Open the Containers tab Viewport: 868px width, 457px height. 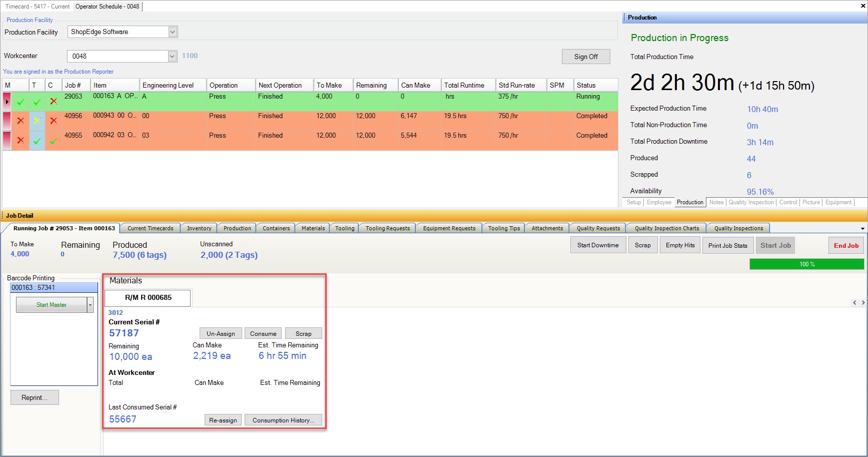(276, 228)
